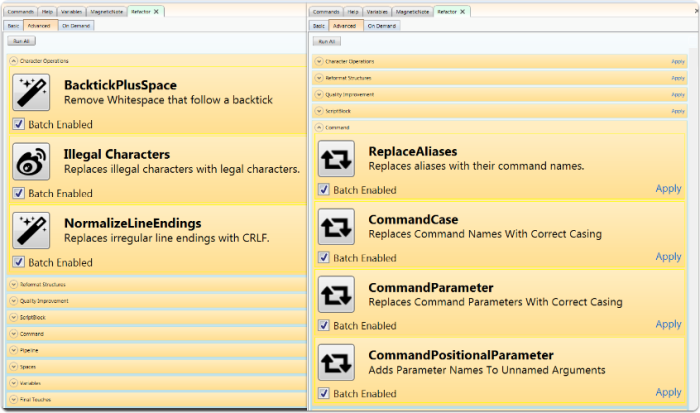
Task: Click the NormalizeLineEndings wand icon
Action: (31, 230)
